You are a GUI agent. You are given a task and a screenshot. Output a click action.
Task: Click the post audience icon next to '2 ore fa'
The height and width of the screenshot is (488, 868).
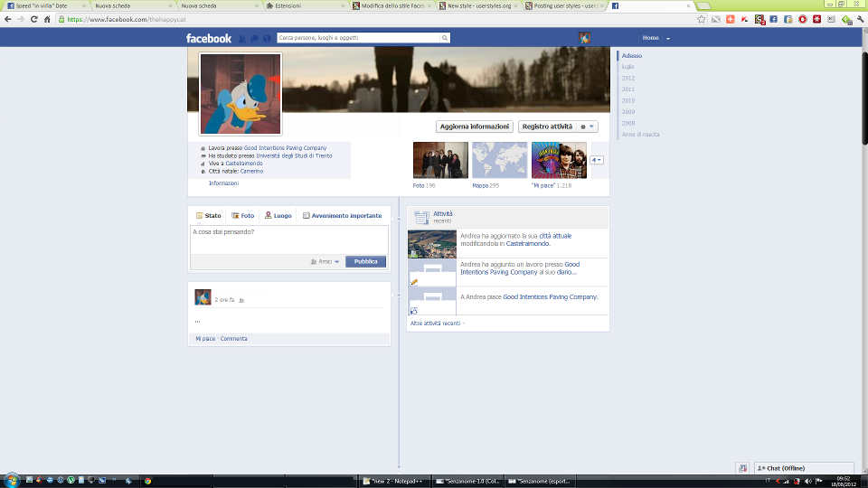tap(241, 300)
